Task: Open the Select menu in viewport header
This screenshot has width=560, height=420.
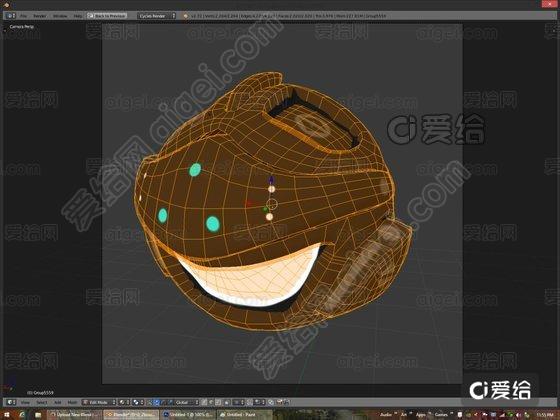Action: coord(41,402)
